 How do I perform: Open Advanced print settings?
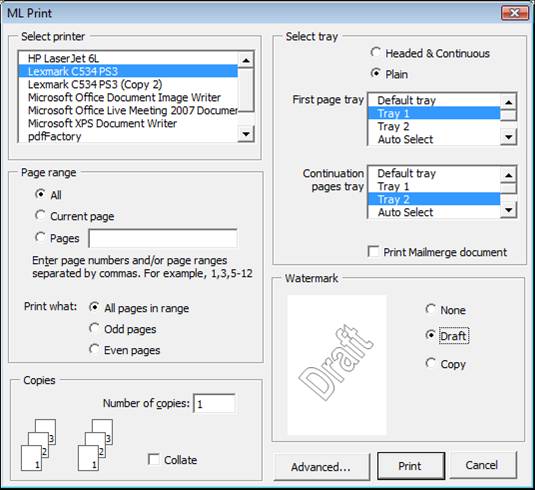[x=321, y=466]
